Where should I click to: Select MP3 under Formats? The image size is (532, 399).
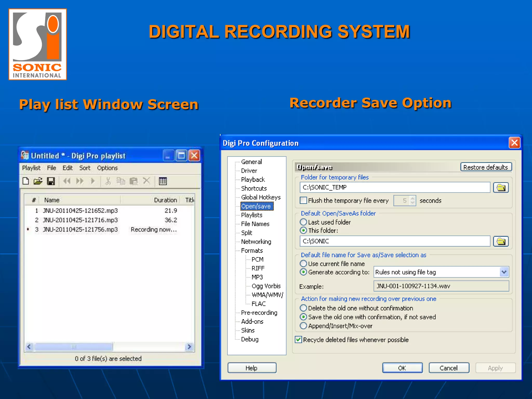tap(257, 277)
